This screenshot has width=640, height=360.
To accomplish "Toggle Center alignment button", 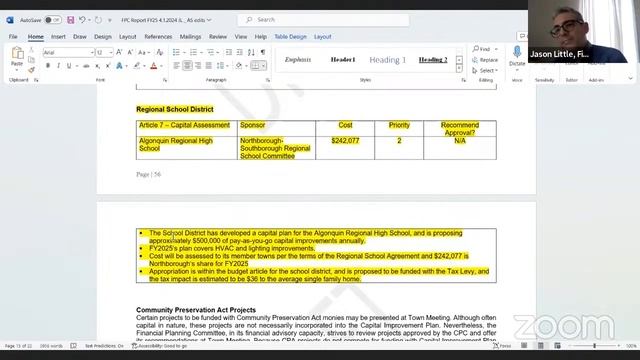I will coord(187,66).
